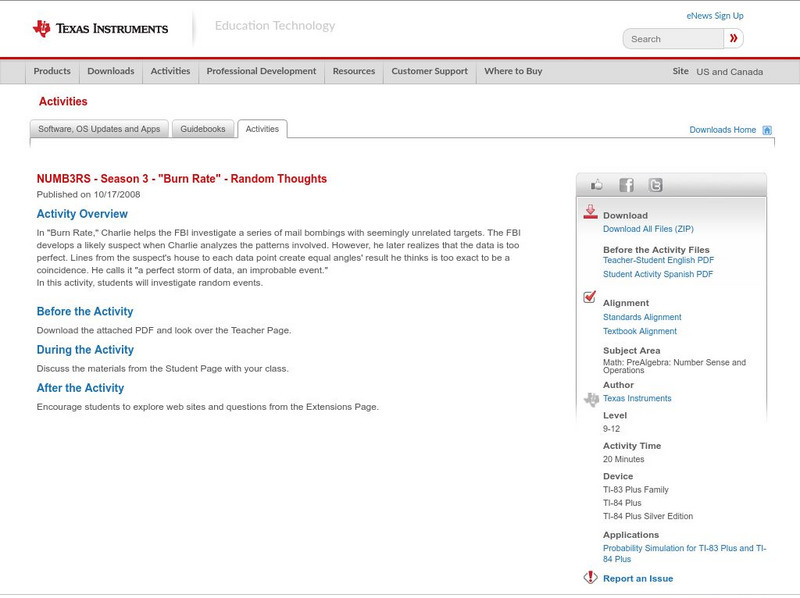Click the red Activities page heading
The image size is (800, 598).
click(63, 102)
